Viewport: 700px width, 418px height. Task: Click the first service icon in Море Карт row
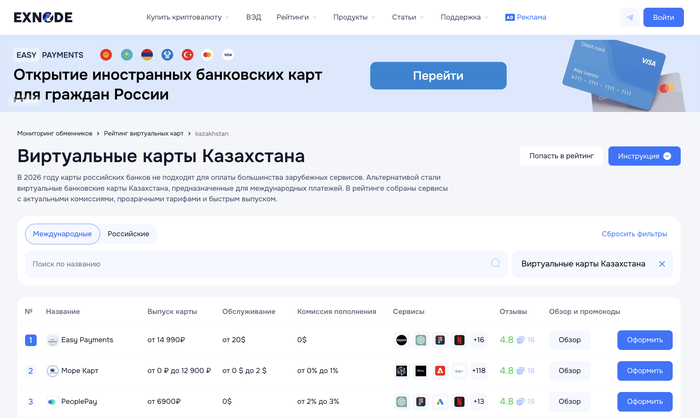coord(401,371)
